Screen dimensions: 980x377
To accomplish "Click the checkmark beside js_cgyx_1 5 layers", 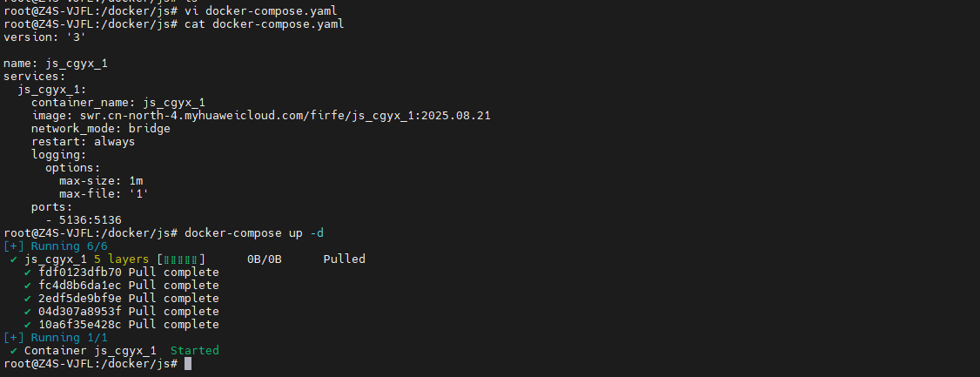I will click(x=14, y=259).
